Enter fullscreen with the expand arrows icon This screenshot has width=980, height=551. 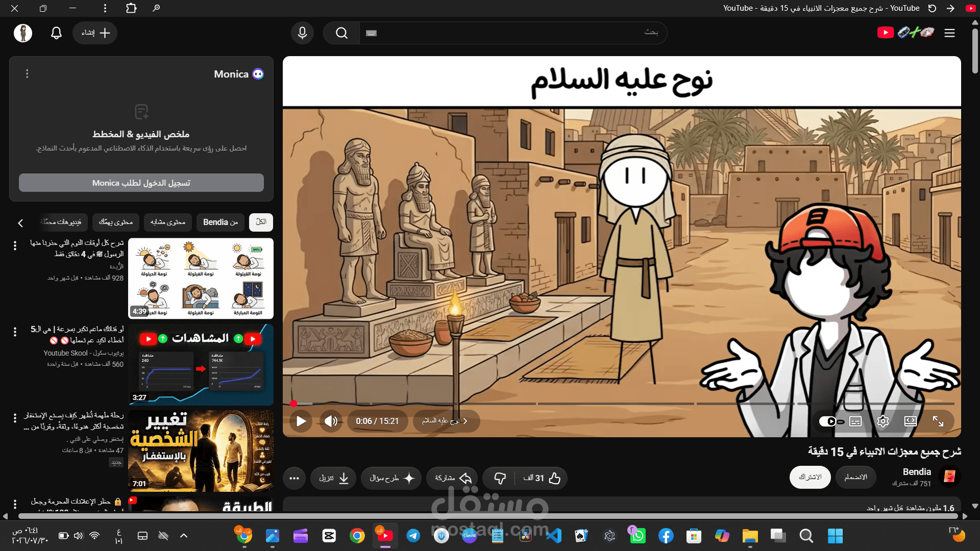(x=938, y=421)
